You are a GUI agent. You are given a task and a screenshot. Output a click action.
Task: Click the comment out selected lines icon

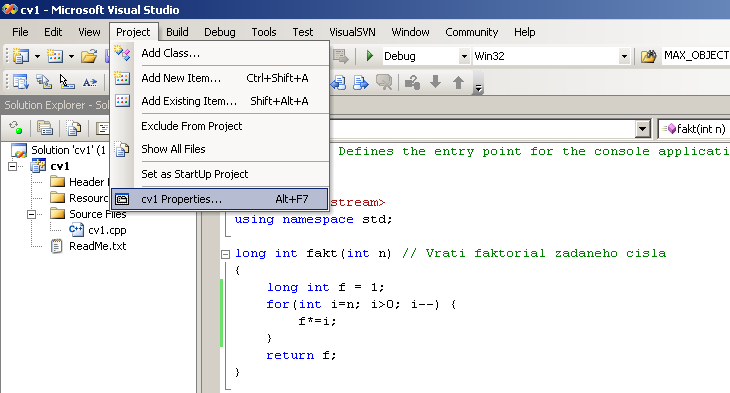point(384,82)
